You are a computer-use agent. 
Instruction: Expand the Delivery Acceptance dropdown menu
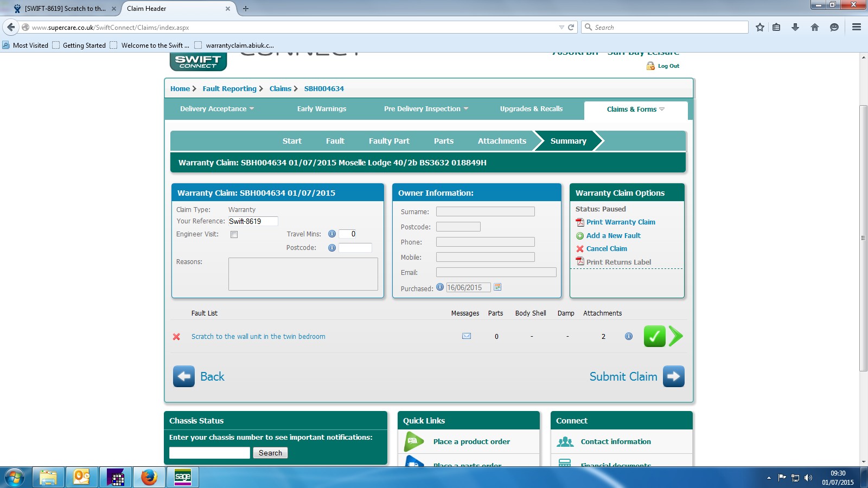(216, 109)
